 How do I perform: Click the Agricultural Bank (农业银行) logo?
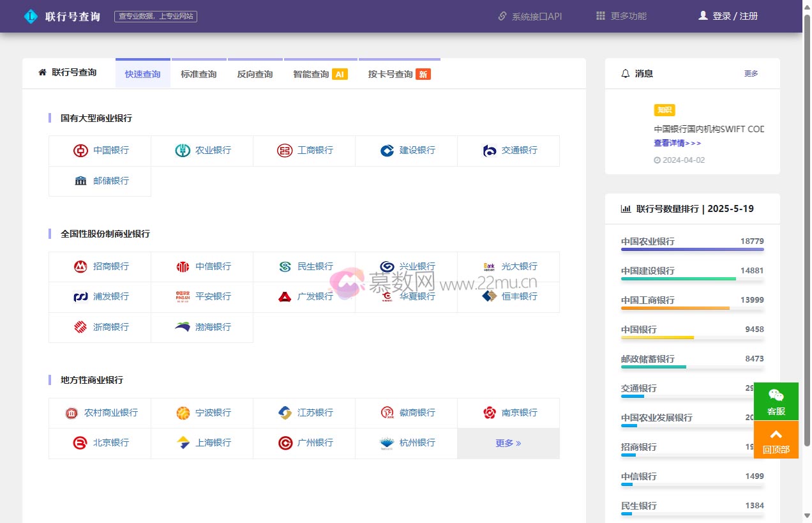183,151
